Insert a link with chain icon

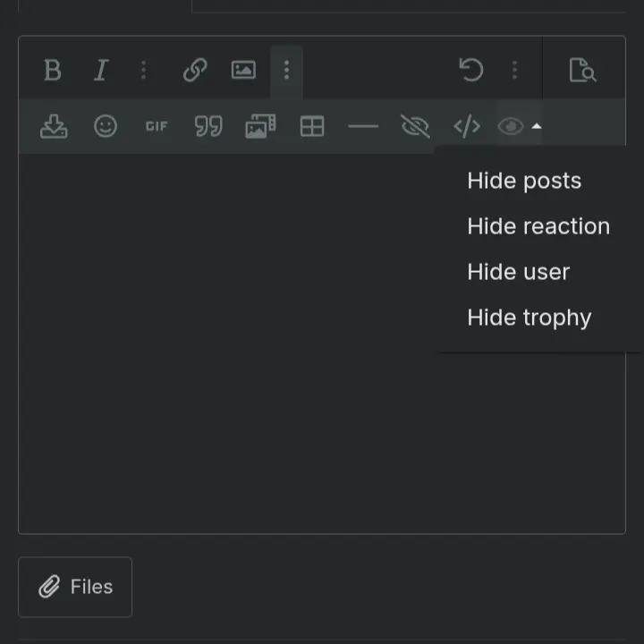coord(195,70)
